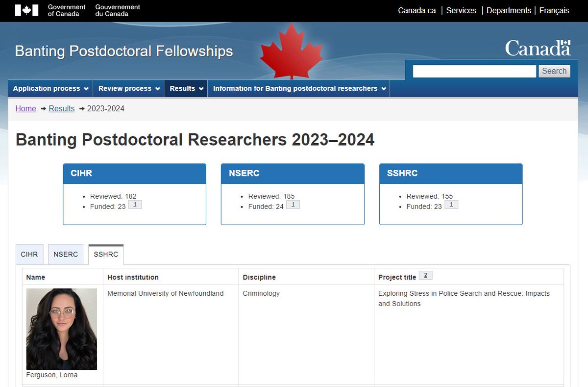The height and width of the screenshot is (387, 588).
Task: Click the SSHRC panel heading
Action: tap(451, 173)
